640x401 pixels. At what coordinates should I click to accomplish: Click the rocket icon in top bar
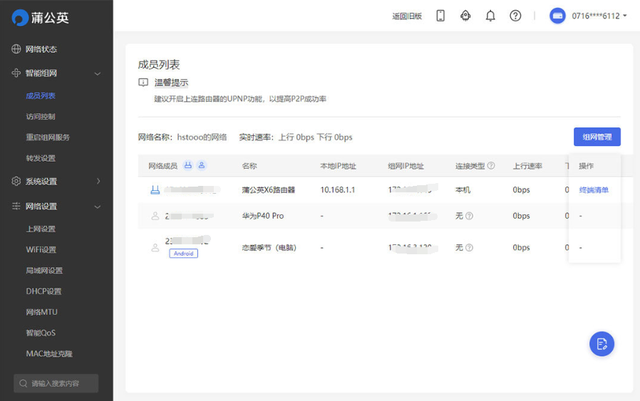[x=465, y=16]
